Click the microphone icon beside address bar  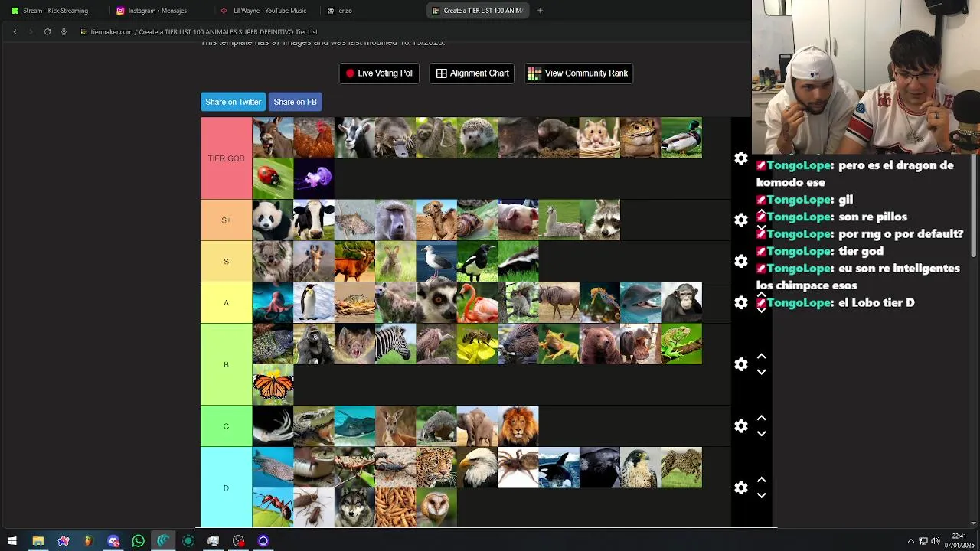64,31
